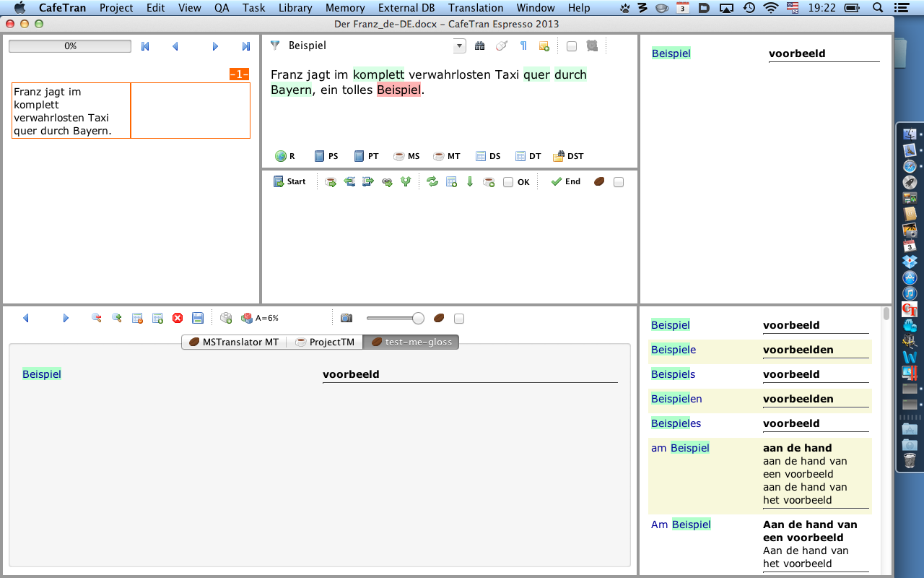Jump to the last segment arrow
This screenshot has height=578, width=924.
click(x=245, y=46)
